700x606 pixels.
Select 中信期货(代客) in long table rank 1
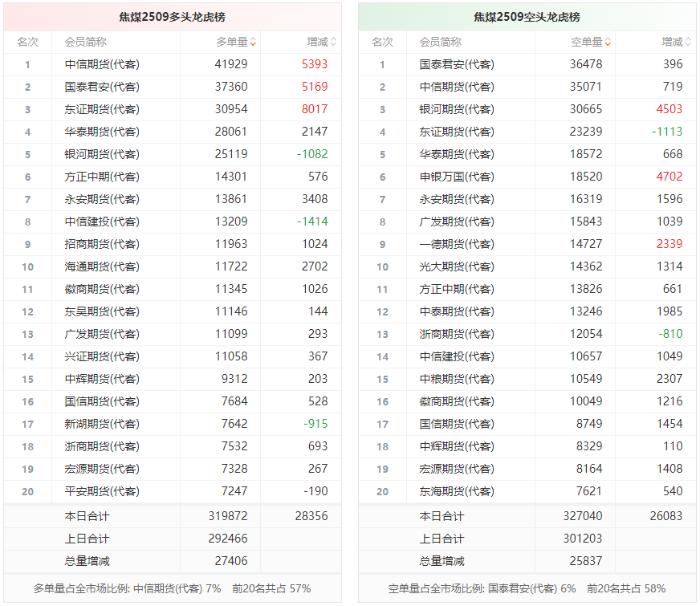point(102,65)
